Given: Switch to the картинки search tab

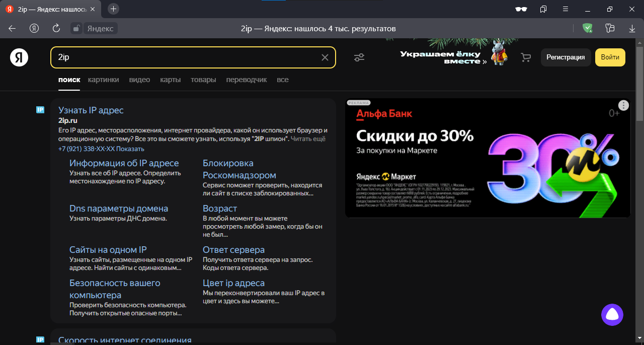Looking at the screenshot, I should [103, 80].
